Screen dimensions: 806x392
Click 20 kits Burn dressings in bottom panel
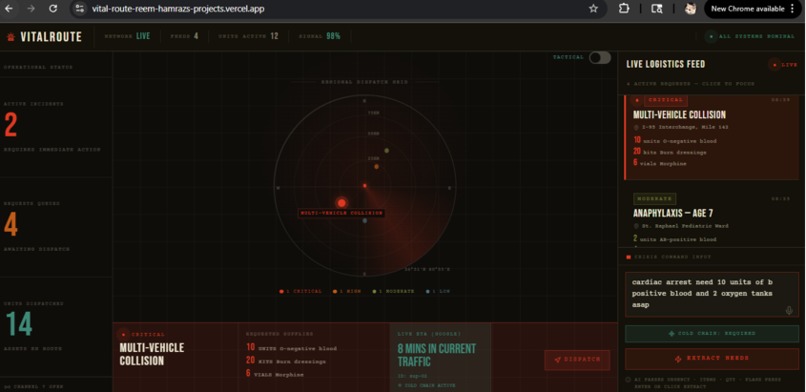coord(286,361)
